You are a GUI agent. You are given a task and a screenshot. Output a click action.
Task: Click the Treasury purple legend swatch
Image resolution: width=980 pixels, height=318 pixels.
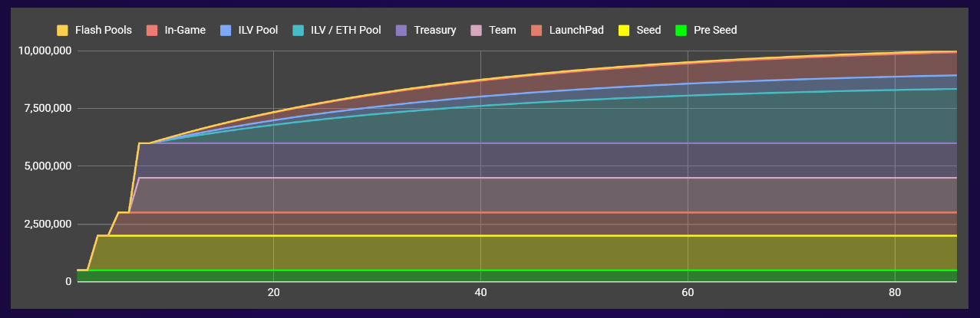(401, 30)
